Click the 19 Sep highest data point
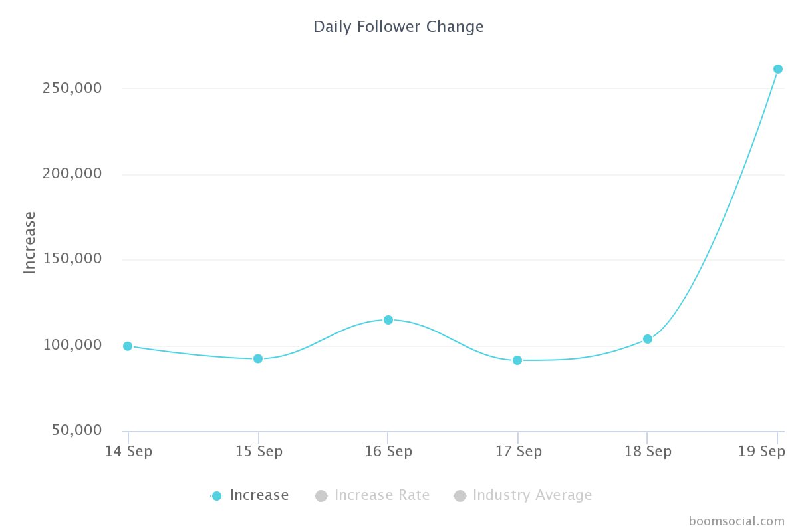Screen dimensions: 798x532 [778, 69]
